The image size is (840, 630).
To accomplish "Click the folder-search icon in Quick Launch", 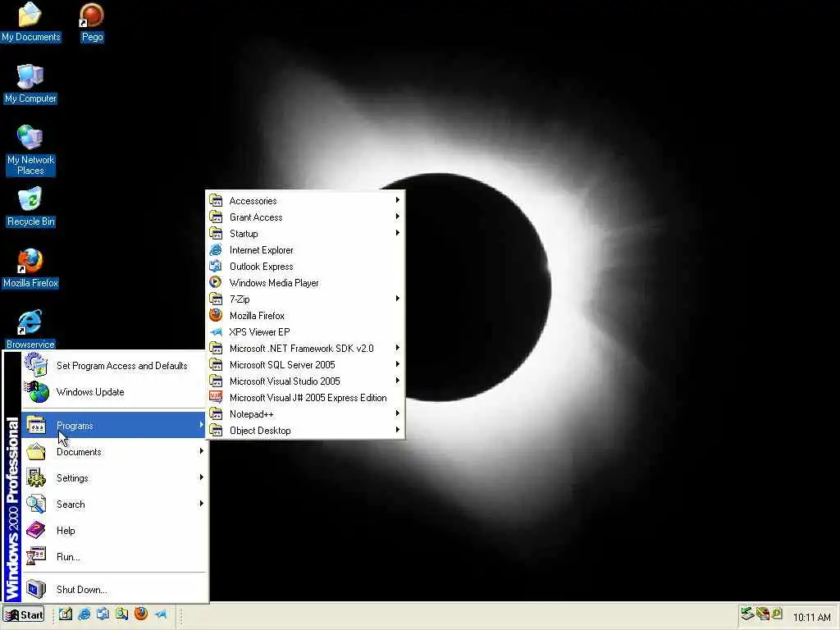I will pos(121,614).
